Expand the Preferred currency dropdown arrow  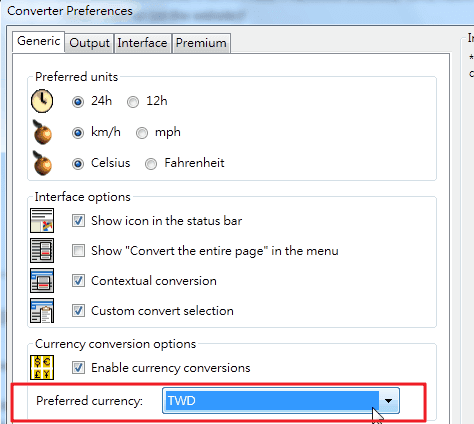click(x=388, y=400)
